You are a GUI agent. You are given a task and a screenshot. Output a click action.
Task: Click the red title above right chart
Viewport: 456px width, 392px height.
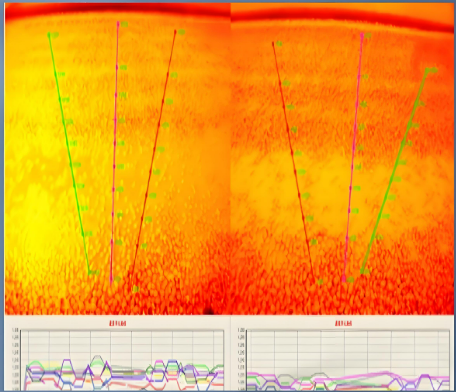coord(344,323)
